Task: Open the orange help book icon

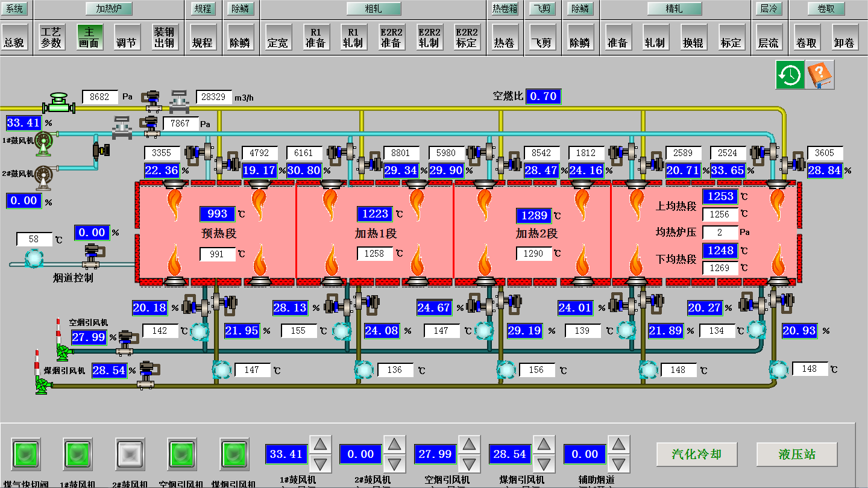Action: (820, 75)
